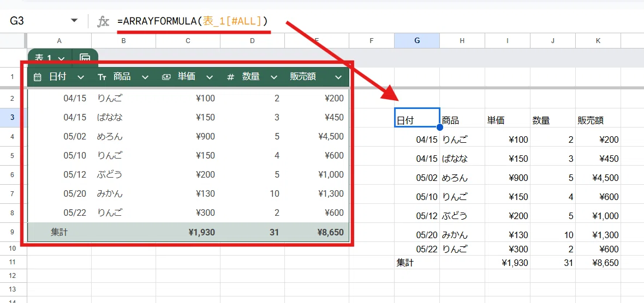Viewport: 644px width, 303px height.
Task: Click the 集計 total label in row 9
Action: click(x=59, y=232)
